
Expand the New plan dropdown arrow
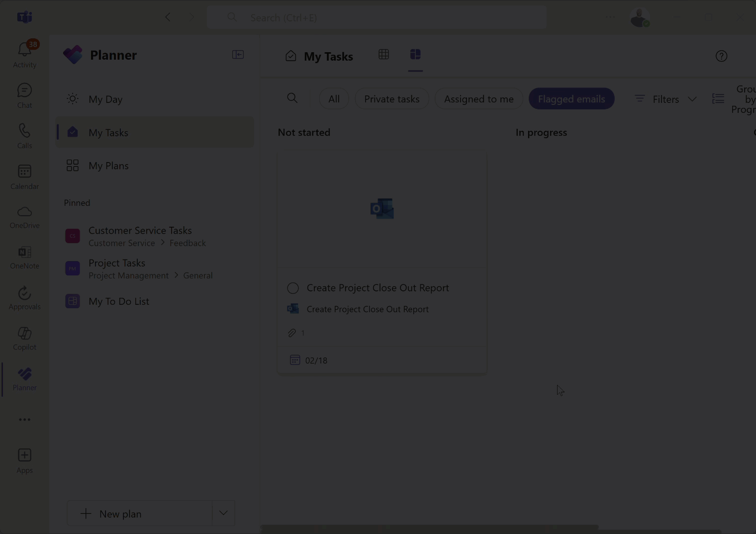tap(223, 513)
